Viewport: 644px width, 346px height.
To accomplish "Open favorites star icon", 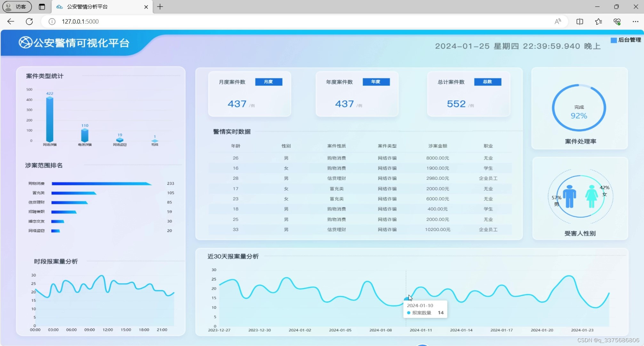I will tap(598, 21).
